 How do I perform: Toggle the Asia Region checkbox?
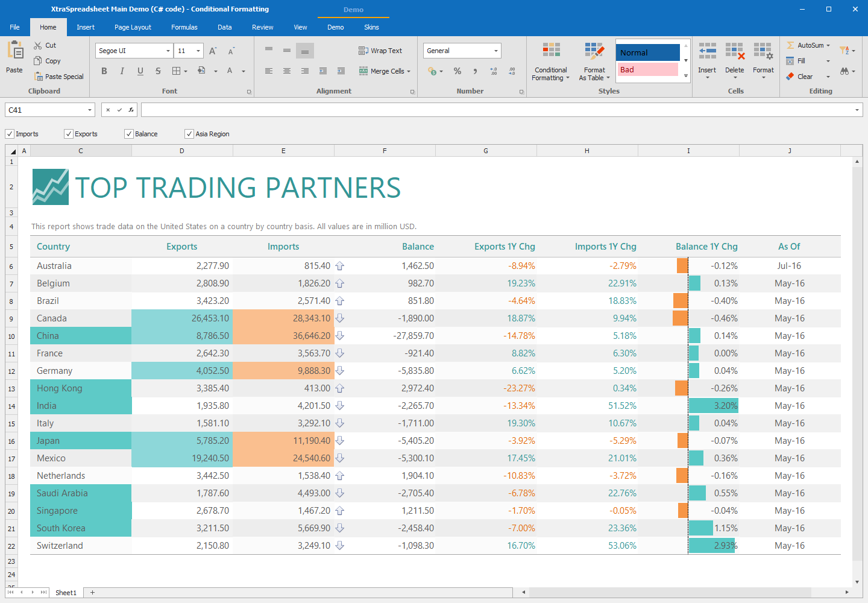(x=189, y=133)
